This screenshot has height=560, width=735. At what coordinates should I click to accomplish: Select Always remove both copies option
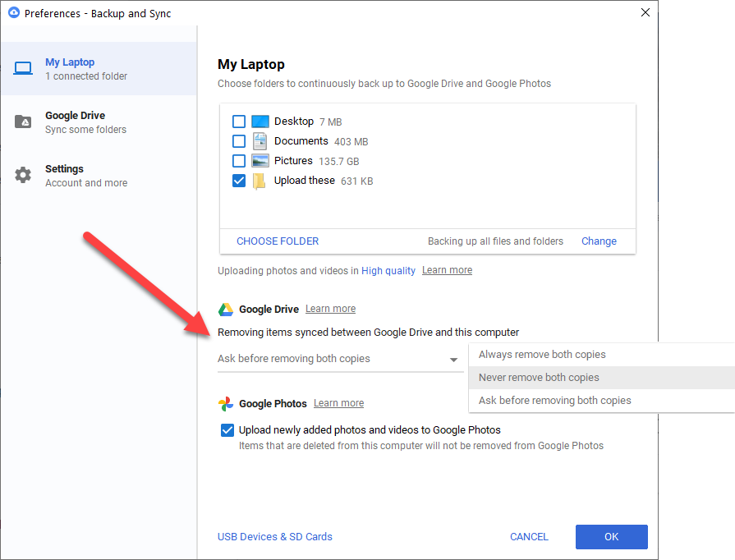(x=602, y=355)
